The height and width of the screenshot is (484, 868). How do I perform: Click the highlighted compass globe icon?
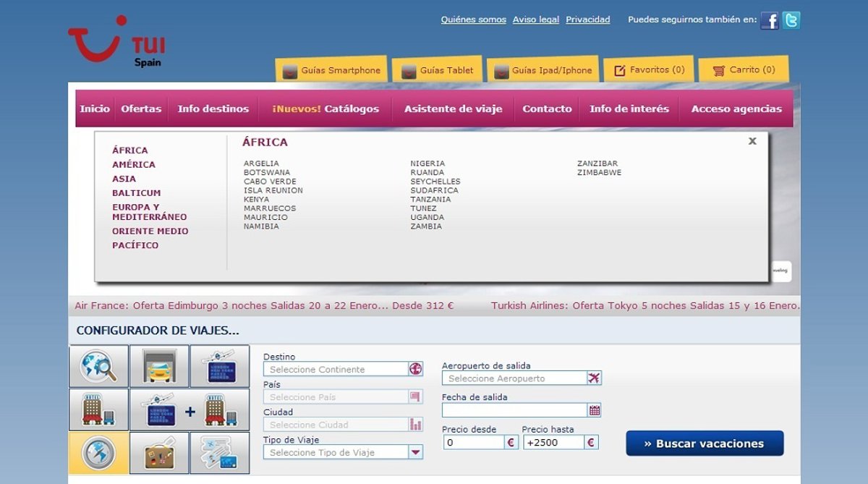tap(98, 454)
